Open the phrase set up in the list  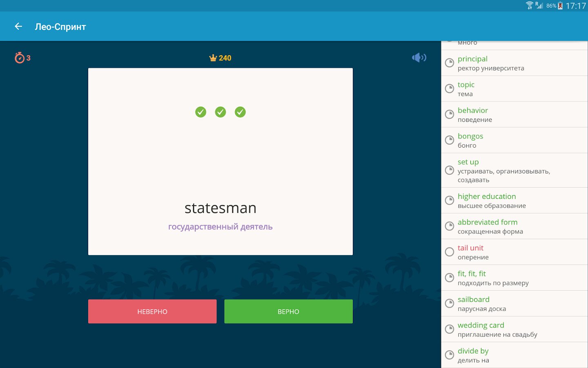tap(468, 162)
